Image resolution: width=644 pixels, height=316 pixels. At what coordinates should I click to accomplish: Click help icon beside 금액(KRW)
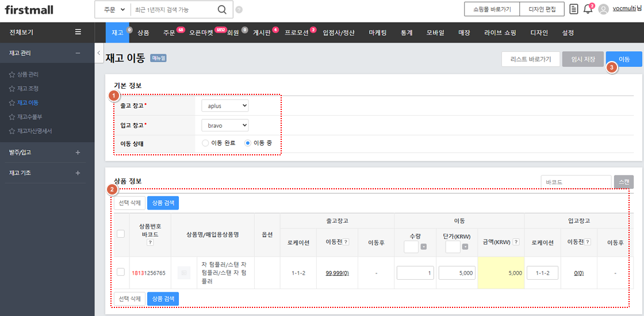[516, 242]
